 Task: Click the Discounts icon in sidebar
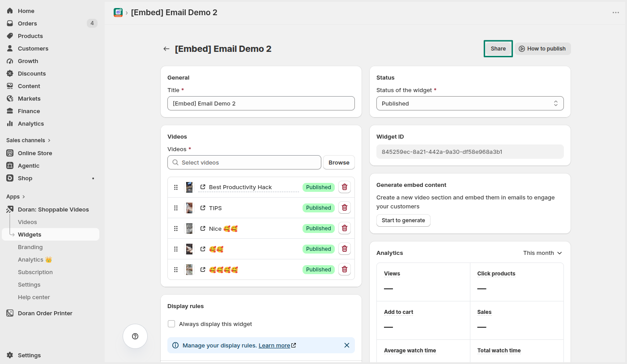[x=10, y=73]
